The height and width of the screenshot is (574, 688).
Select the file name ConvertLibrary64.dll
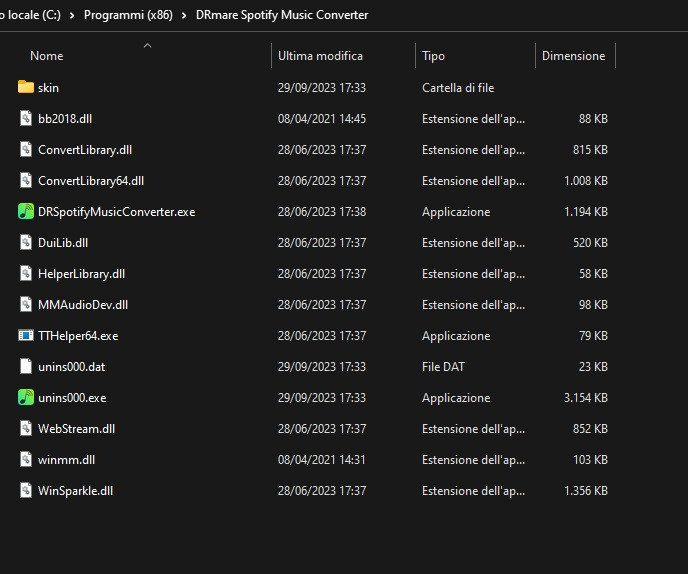[91, 180]
